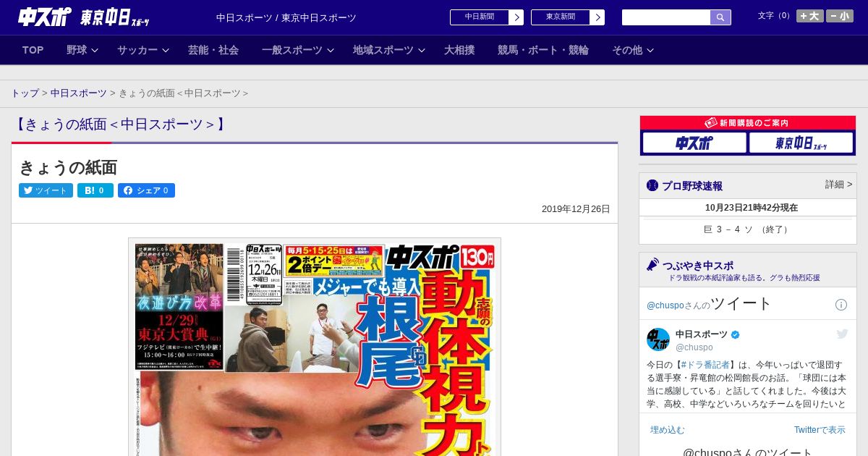The width and height of the screenshot is (868, 456).
Task: Open the 一般スポーツ menu
Action: (292, 50)
